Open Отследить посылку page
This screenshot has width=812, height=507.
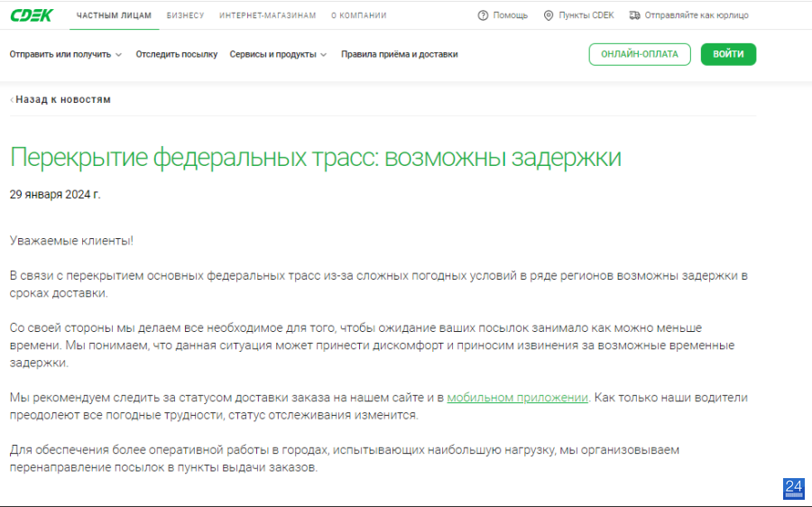point(177,54)
